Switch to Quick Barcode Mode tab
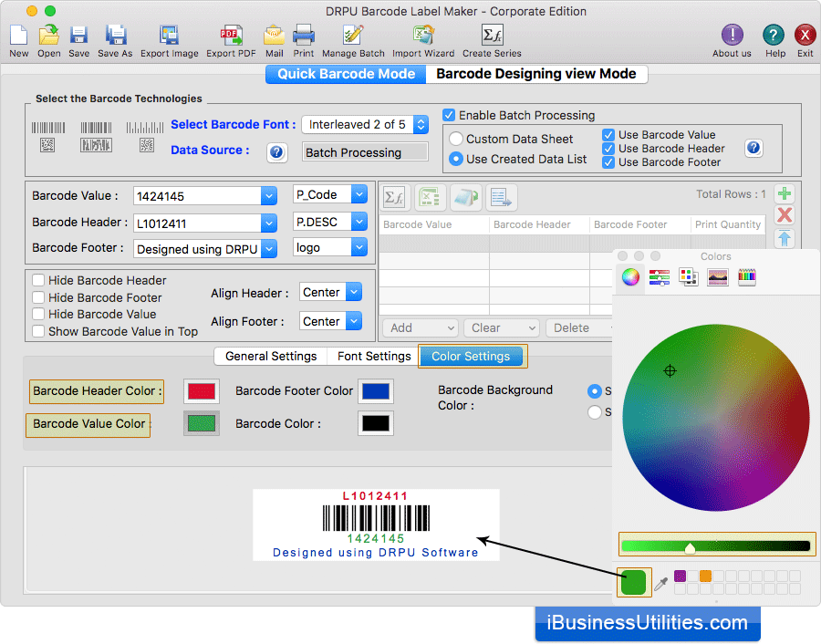 346,74
